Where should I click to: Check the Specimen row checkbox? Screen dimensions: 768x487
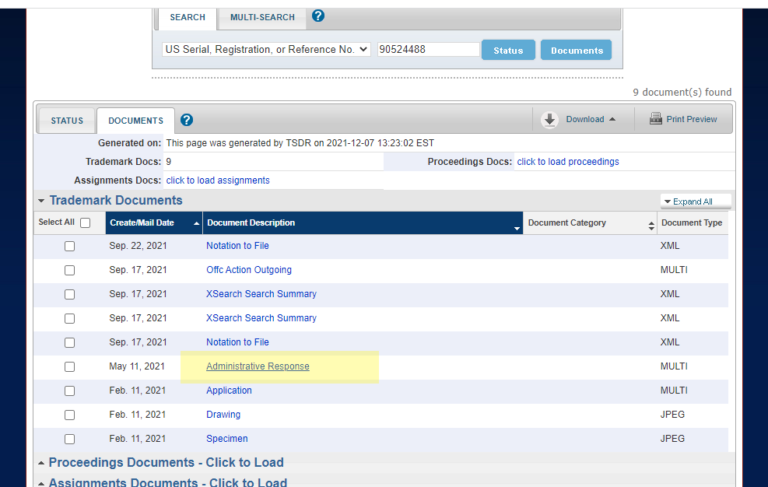pos(70,439)
